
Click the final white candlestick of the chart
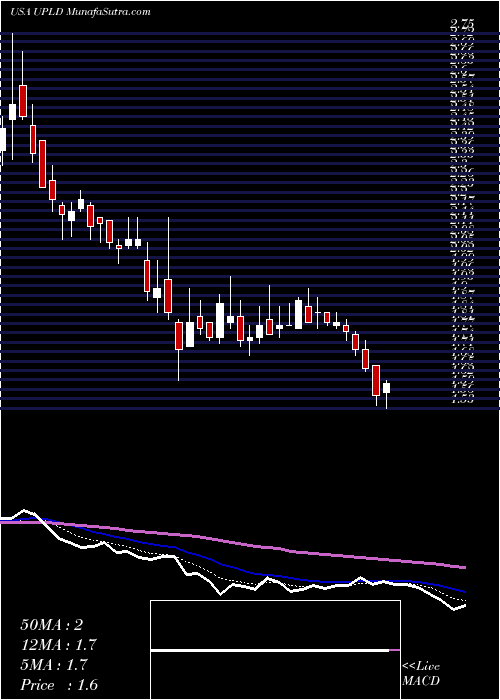pyautogui.click(x=386, y=388)
